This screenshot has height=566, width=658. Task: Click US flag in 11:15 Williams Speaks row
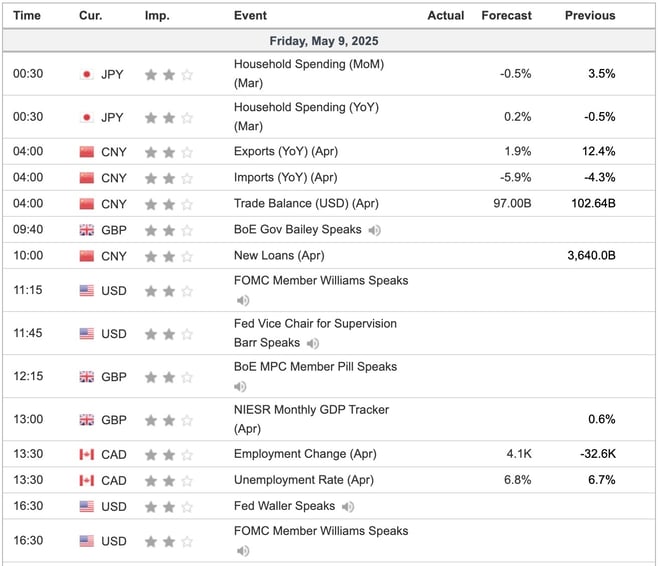[x=86, y=290]
